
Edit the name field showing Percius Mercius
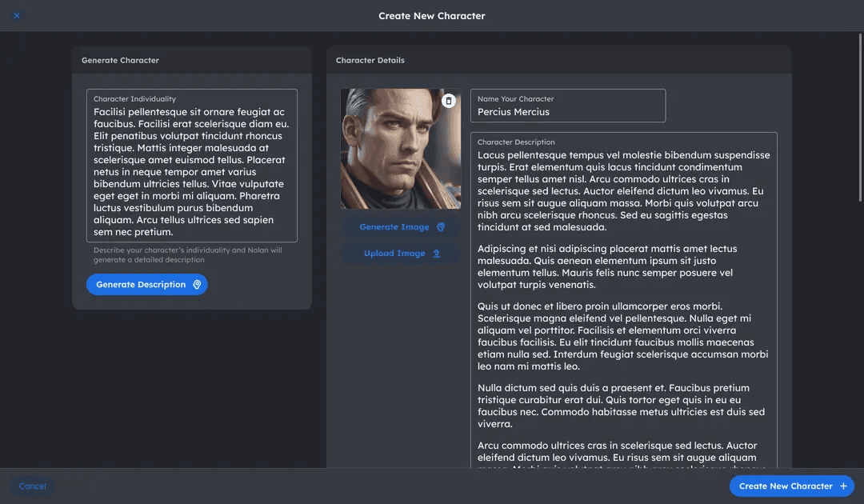click(x=568, y=111)
